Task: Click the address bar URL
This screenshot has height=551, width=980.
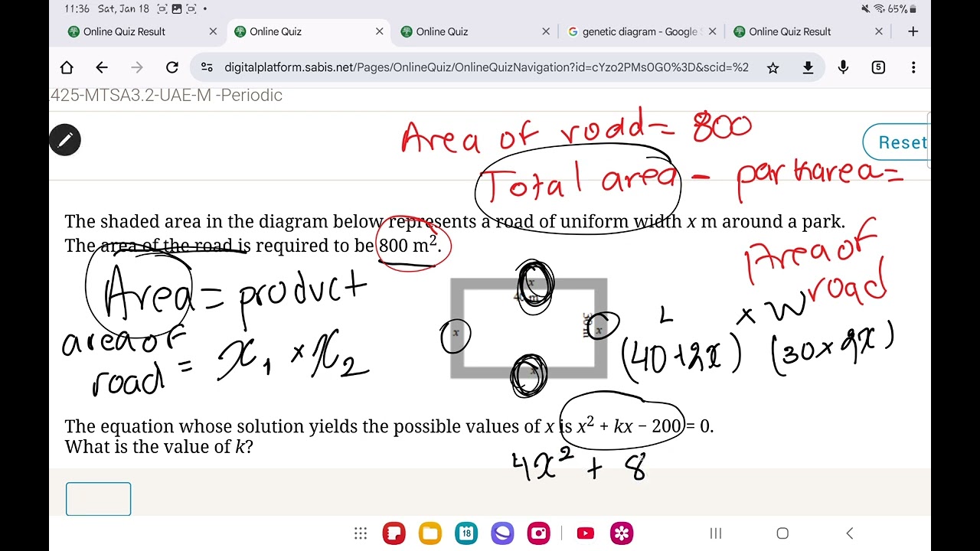Action: pyautogui.click(x=486, y=67)
